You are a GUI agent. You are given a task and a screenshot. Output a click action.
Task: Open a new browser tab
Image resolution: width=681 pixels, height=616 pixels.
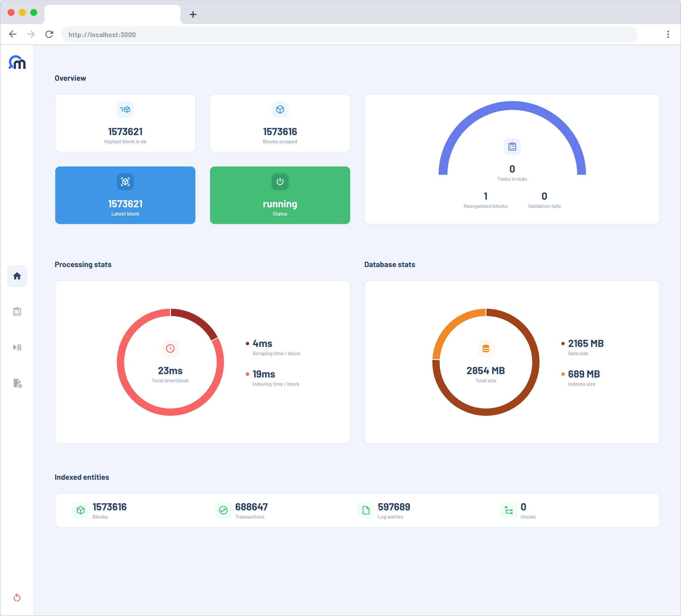(x=193, y=14)
